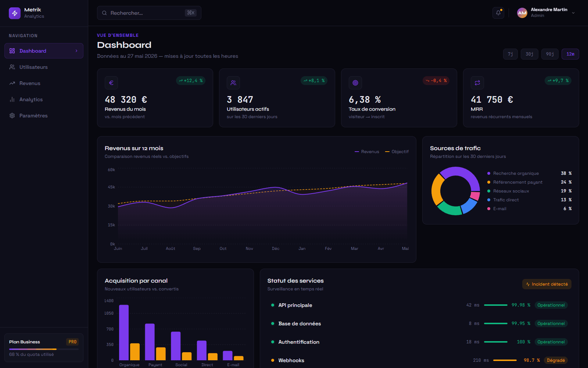
Task: Click the "6,38 %" conversion value
Action: (365, 100)
